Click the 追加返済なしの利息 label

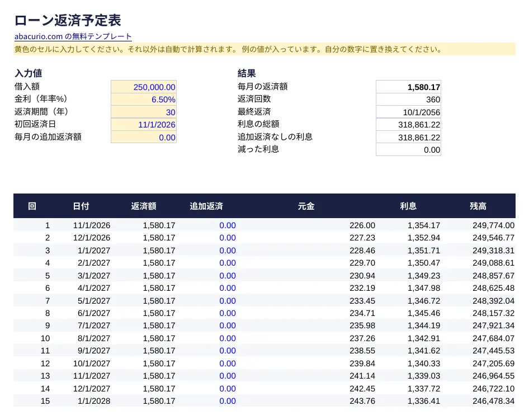point(275,136)
